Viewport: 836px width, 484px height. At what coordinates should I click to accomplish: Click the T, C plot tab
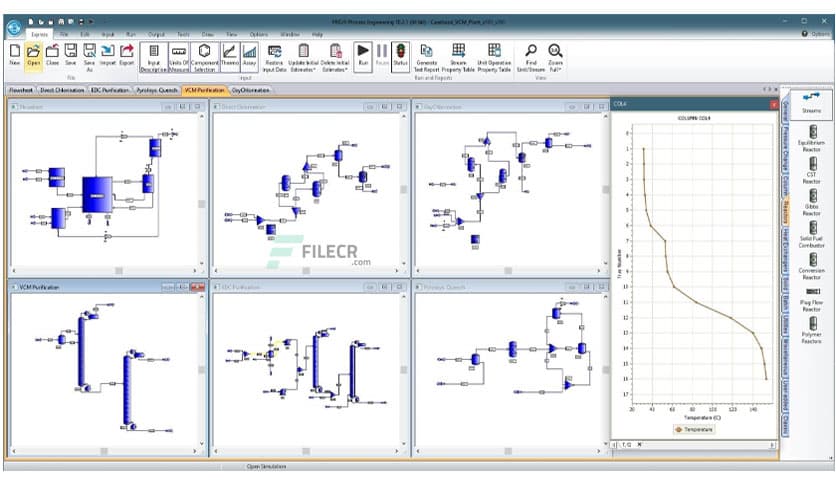[x=626, y=444]
